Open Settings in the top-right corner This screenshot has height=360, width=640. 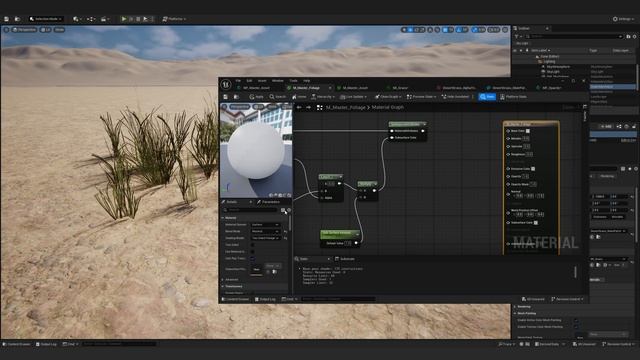click(x=624, y=19)
